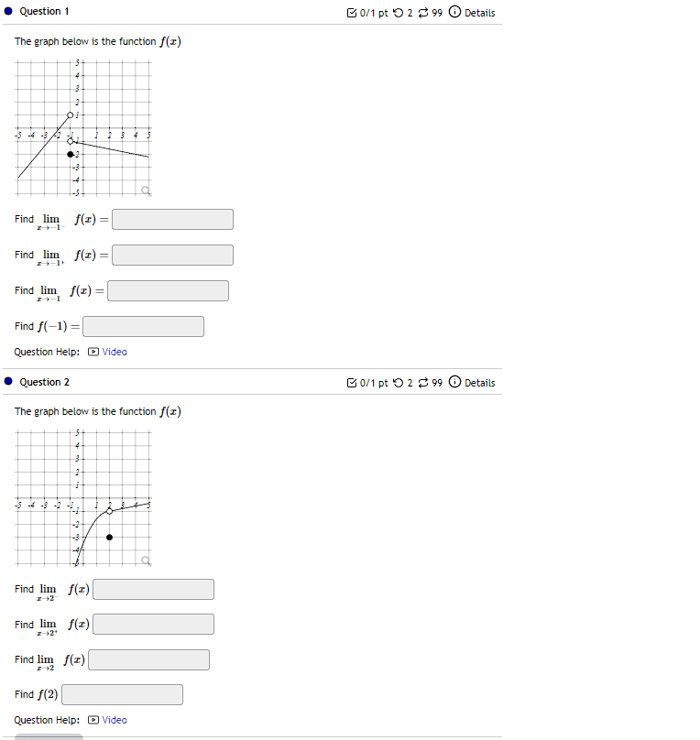Click the video play icon beside Question 1 help
The height and width of the screenshot is (740, 700).
click(x=94, y=352)
